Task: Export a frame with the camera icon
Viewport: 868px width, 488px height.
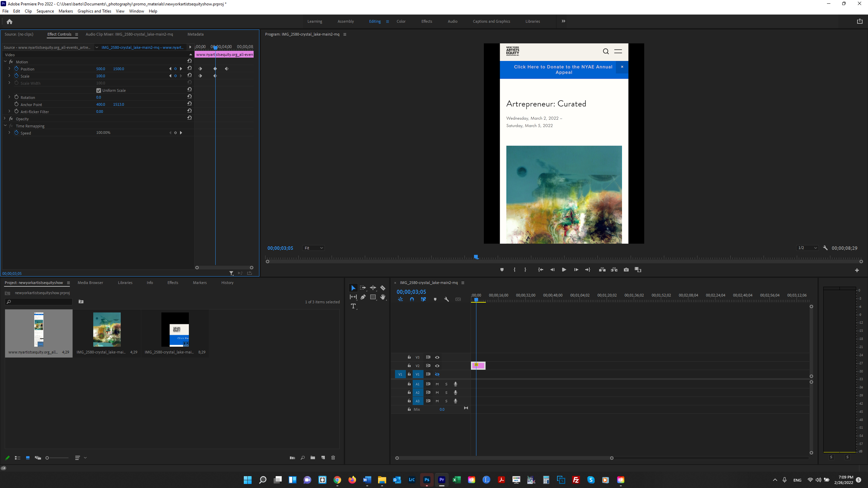Action: point(626,269)
